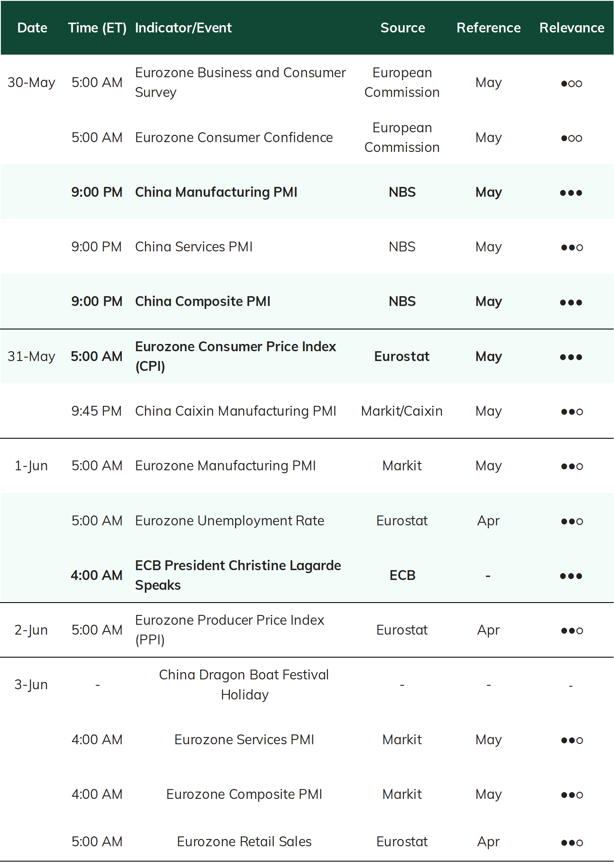Screen dimensions: 614x868
Task: Click the Date column header
Action: (x=32, y=28)
